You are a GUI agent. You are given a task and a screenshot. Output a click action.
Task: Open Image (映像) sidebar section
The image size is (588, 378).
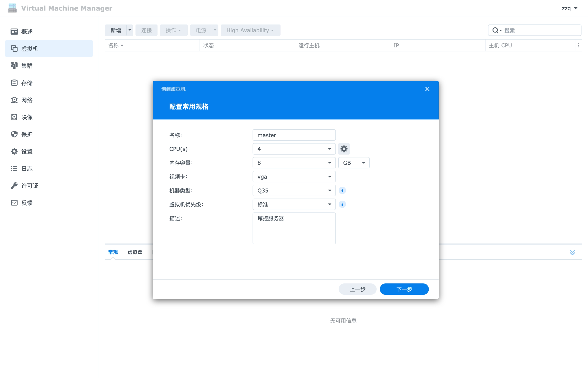coord(27,117)
